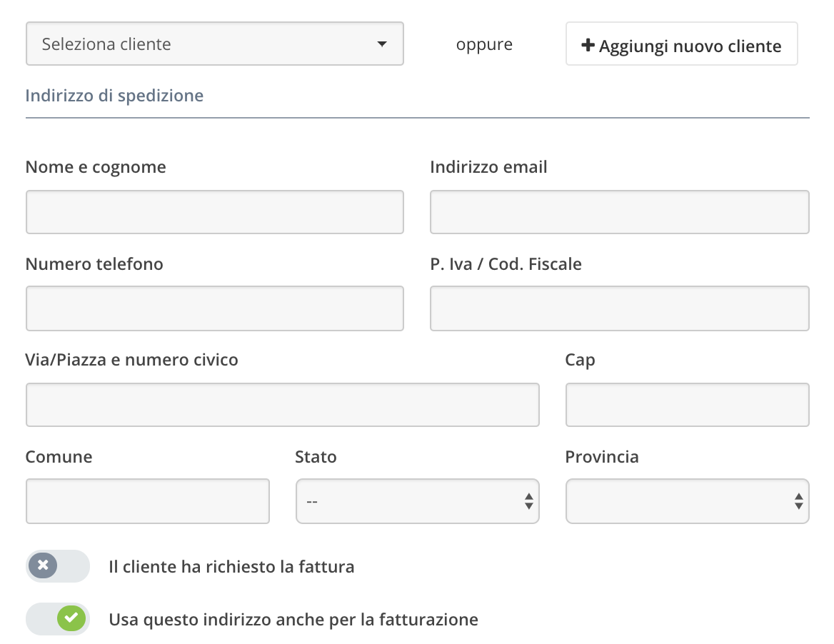
Task: Open the Seleziona cliente dropdown
Action: 214,44
